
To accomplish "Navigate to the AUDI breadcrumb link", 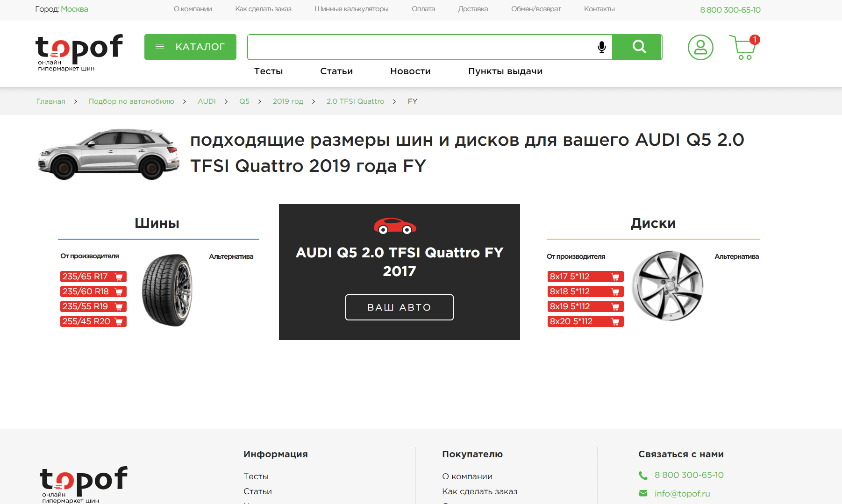I will click(x=207, y=101).
